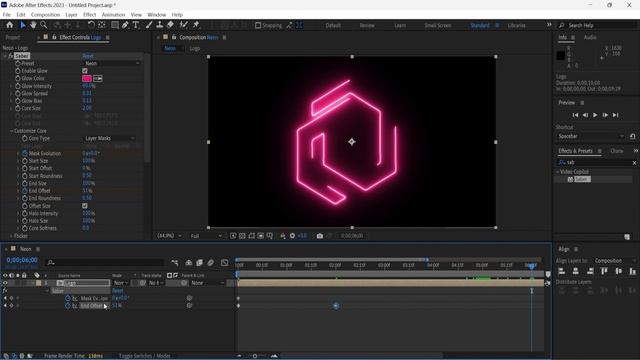
Task: Select the Rectangle shape tool
Action: 115,25
